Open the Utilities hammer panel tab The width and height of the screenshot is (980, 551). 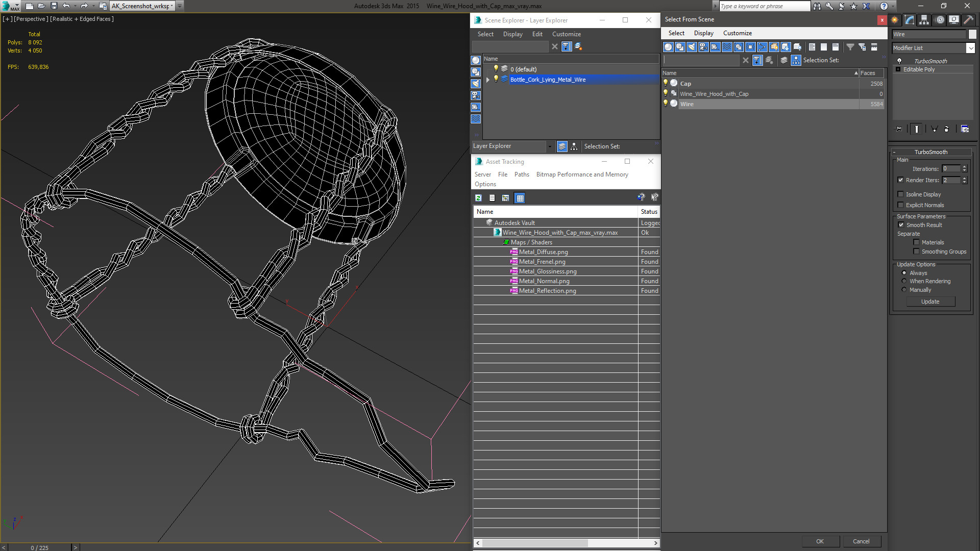968,20
